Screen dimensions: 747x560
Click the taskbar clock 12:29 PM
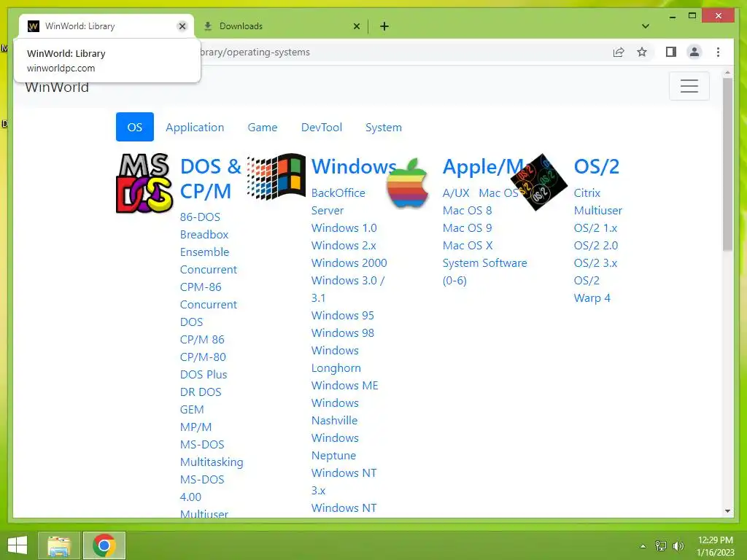pos(715,540)
